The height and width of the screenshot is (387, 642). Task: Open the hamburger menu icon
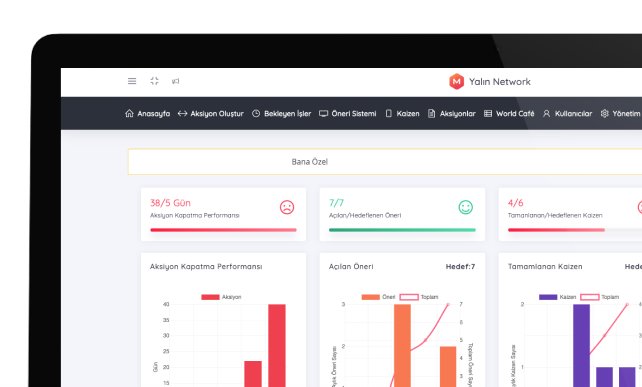132,81
